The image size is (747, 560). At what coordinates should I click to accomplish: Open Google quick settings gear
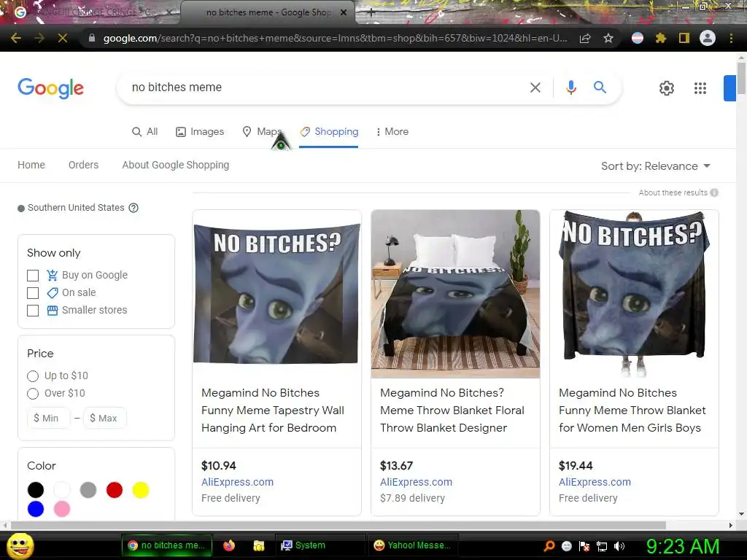tap(667, 88)
